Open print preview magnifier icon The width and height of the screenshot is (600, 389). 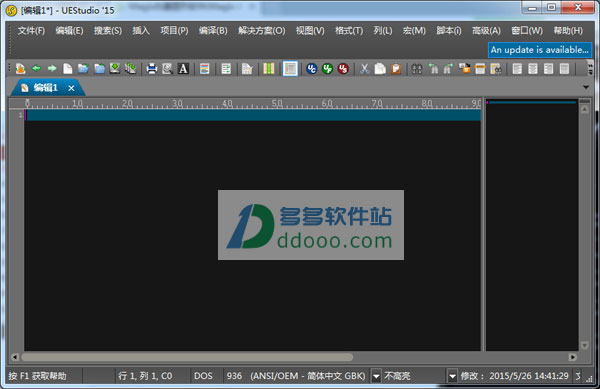coord(167,68)
